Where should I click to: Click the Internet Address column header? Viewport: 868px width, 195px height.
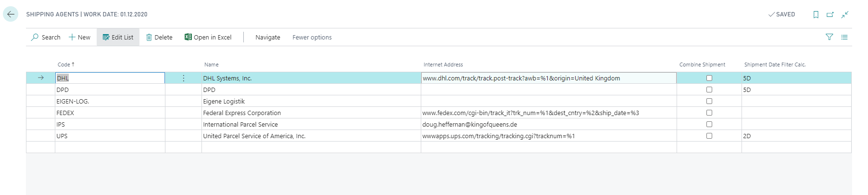[443, 65]
